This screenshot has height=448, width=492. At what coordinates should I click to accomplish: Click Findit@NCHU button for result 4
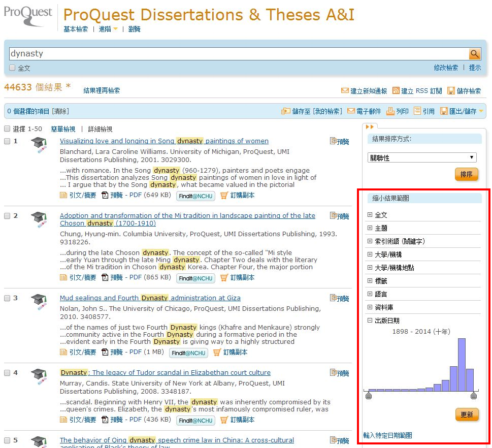coord(195,421)
